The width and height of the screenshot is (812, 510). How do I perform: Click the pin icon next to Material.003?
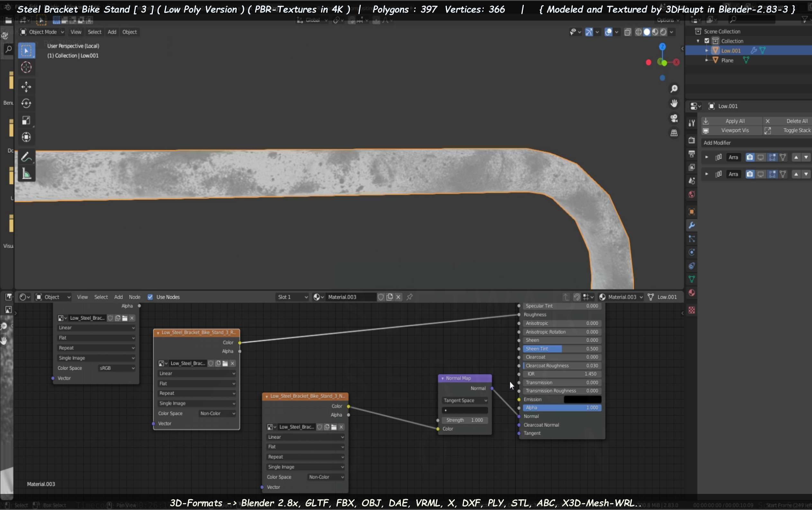pyautogui.click(x=409, y=297)
